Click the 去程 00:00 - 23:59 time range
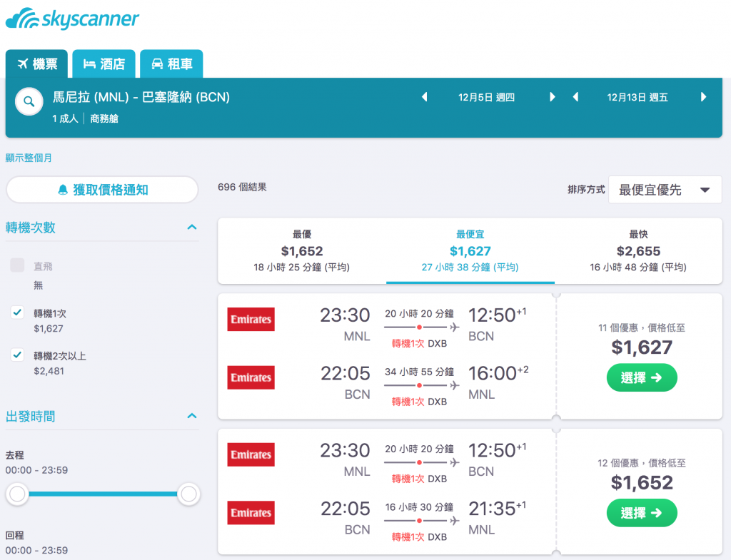This screenshot has height=560, width=731. click(x=36, y=470)
